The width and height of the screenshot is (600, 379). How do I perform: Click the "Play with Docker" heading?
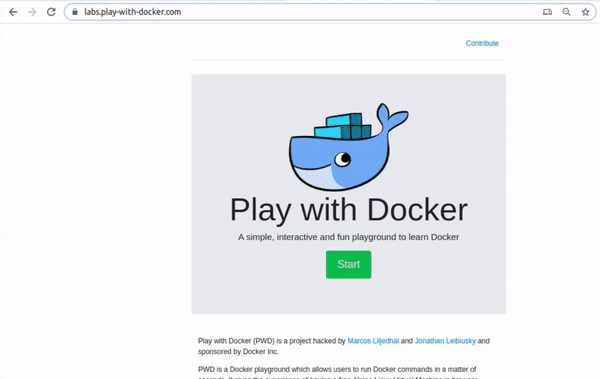click(x=349, y=210)
